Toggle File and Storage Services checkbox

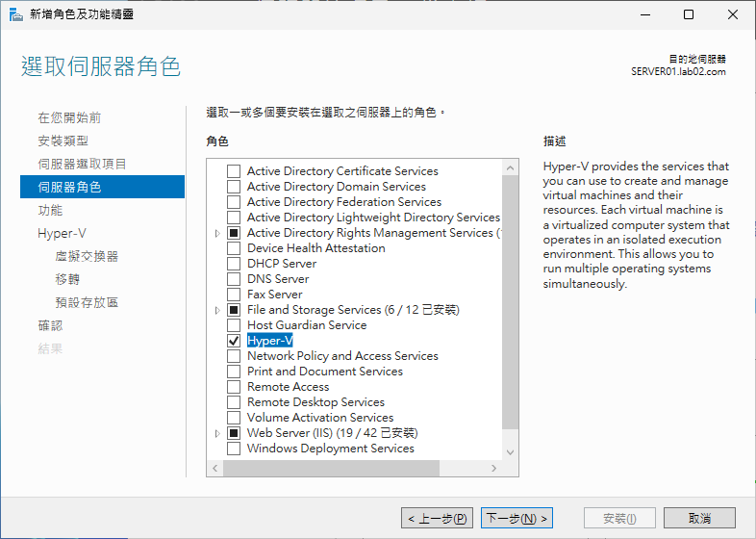click(x=234, y=310)
